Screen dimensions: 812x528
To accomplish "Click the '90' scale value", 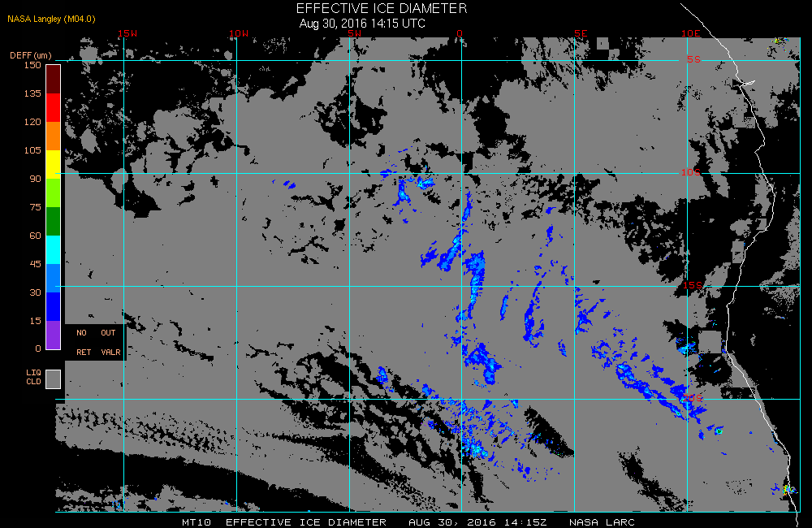I will coord(35,179).
